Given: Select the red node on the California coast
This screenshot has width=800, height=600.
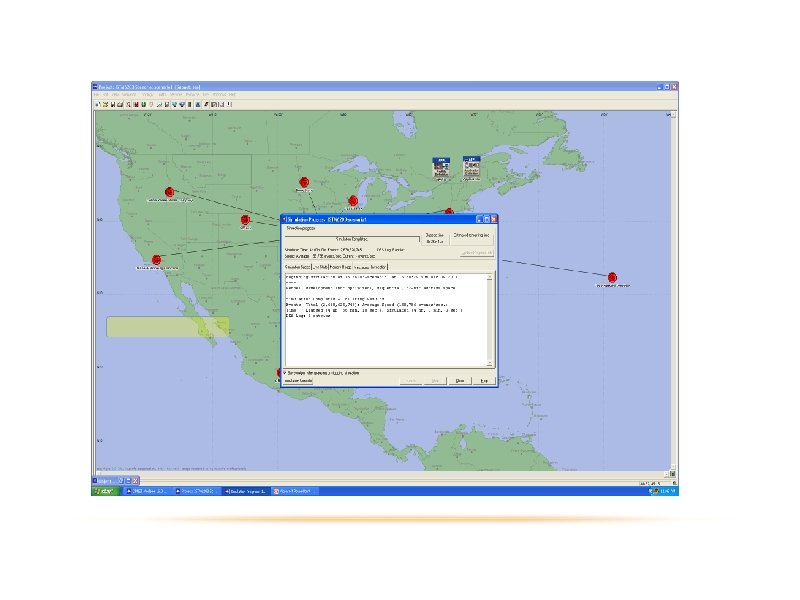Looking at the screenshot, I should point(157,260).
